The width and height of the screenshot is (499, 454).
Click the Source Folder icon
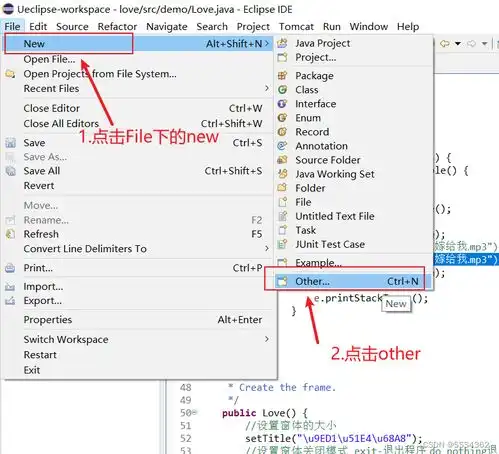(282, 160)
